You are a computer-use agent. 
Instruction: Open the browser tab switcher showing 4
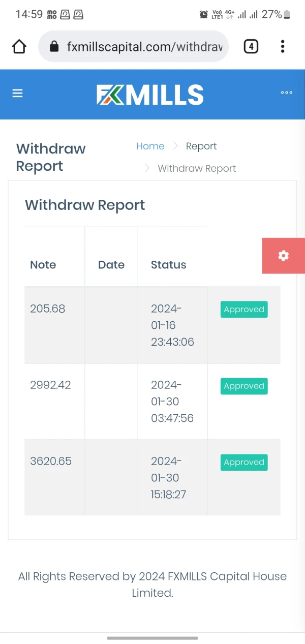251,47
